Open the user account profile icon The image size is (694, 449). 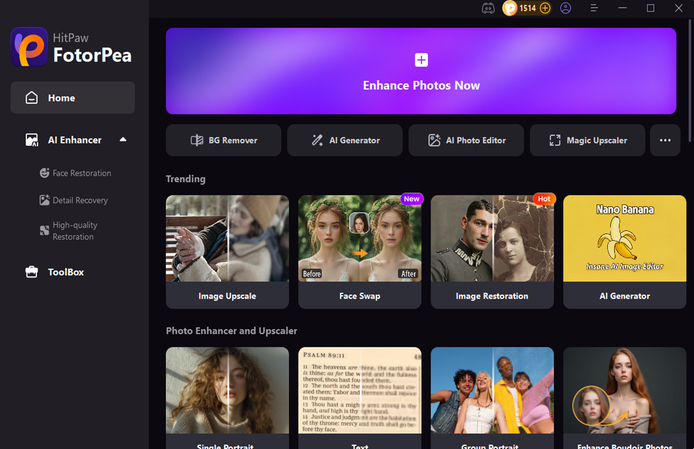click(x=566, y=8)
